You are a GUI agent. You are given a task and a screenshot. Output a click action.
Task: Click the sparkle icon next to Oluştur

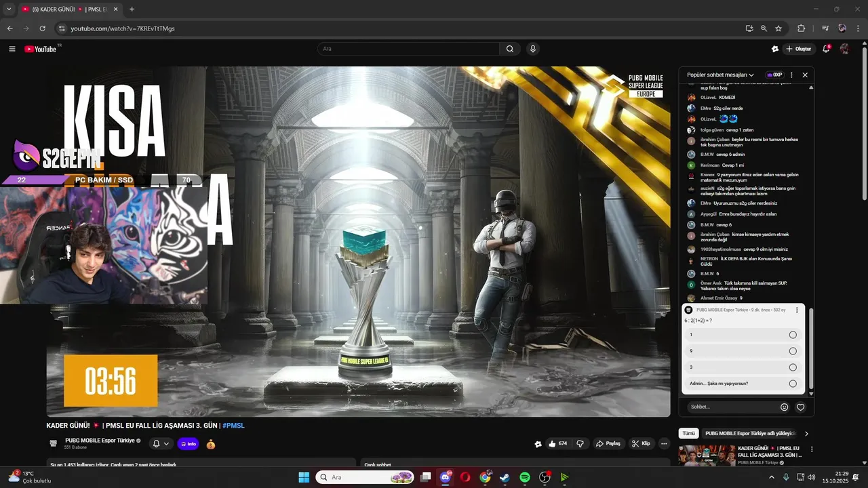(775, 49)
